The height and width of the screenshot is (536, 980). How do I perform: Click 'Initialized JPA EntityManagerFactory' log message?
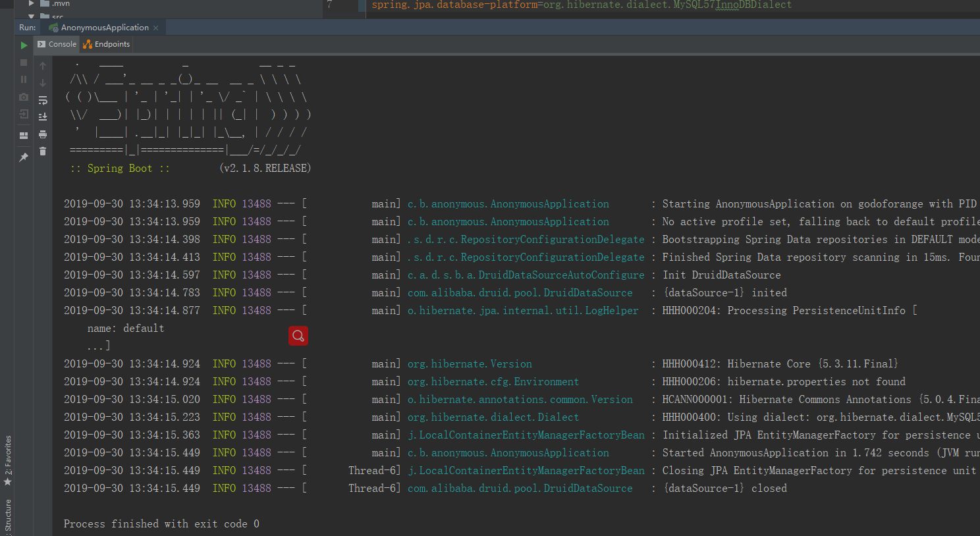821,435
